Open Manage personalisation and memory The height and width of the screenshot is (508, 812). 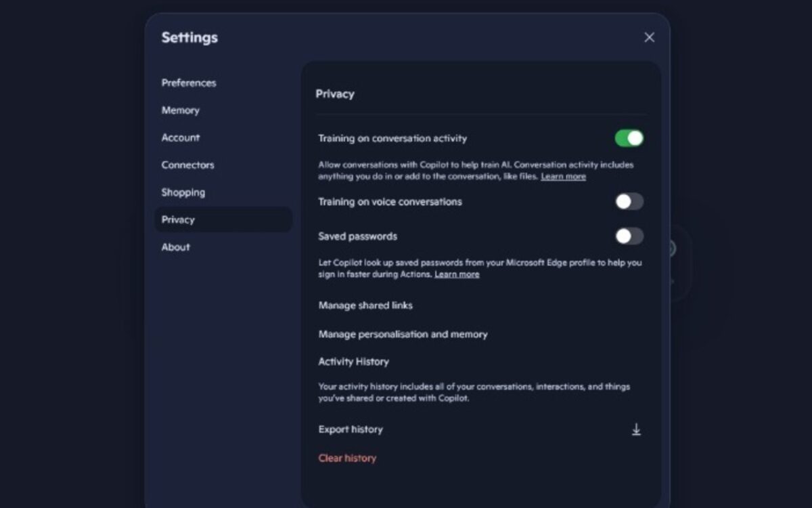403,334
